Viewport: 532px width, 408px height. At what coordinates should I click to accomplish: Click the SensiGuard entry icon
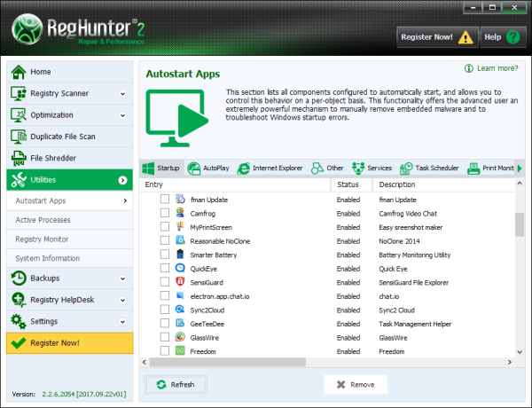180,281
